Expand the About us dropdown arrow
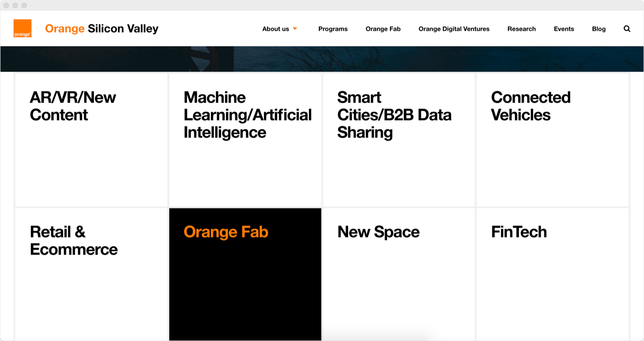This screenshot has height=341, width=644. point(295,29)
